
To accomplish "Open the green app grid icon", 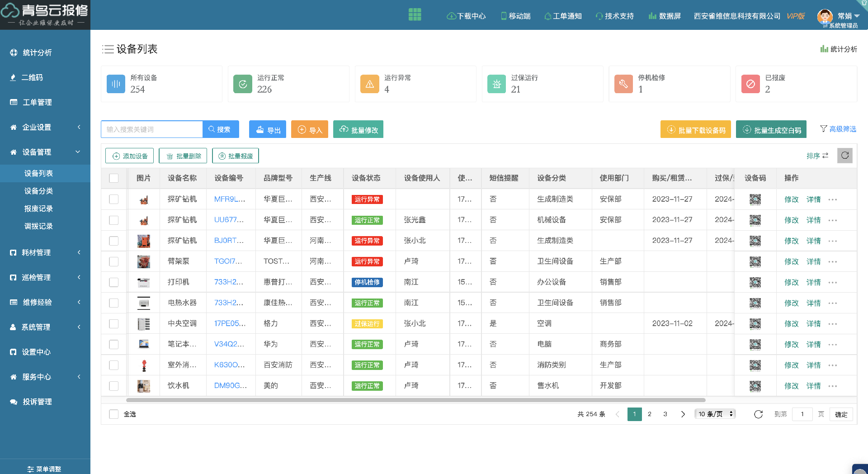I will [x=415, y=15].
